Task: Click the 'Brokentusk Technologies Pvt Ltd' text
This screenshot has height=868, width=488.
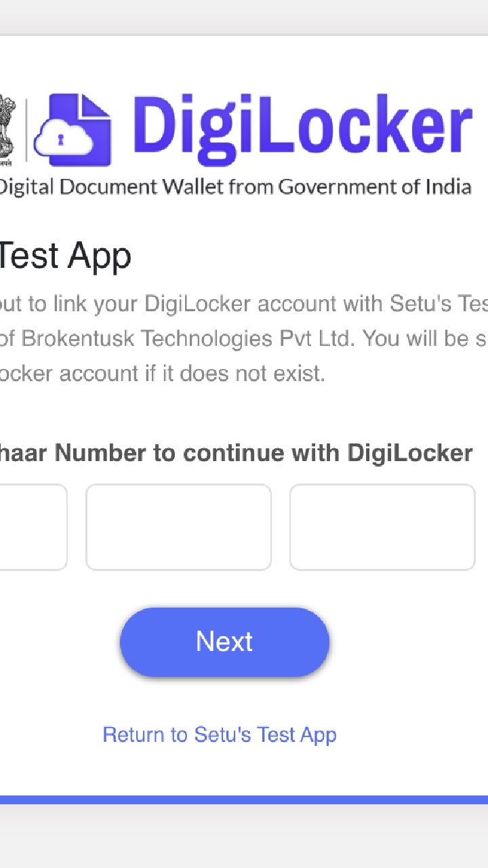Action: pos(188,338)
